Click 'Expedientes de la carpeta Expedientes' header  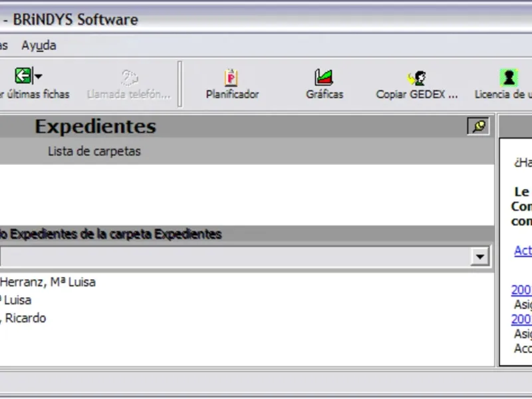tap(116, 234)
